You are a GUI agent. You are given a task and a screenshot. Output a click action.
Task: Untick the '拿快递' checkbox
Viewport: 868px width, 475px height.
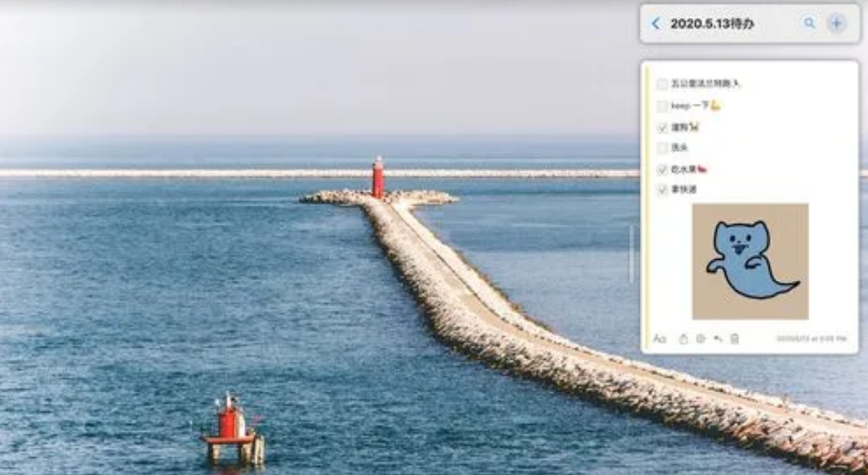(x=663, y=190)
